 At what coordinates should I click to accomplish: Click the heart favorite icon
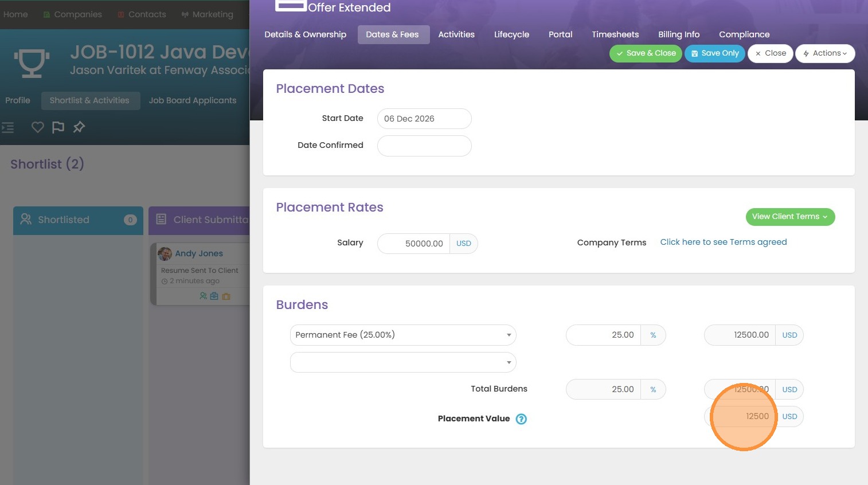[37, 127]
